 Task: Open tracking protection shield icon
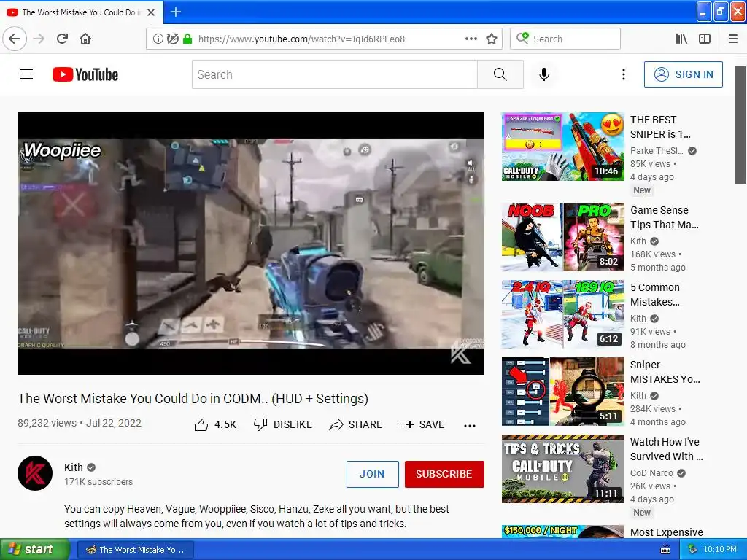[x=172, y=39]
